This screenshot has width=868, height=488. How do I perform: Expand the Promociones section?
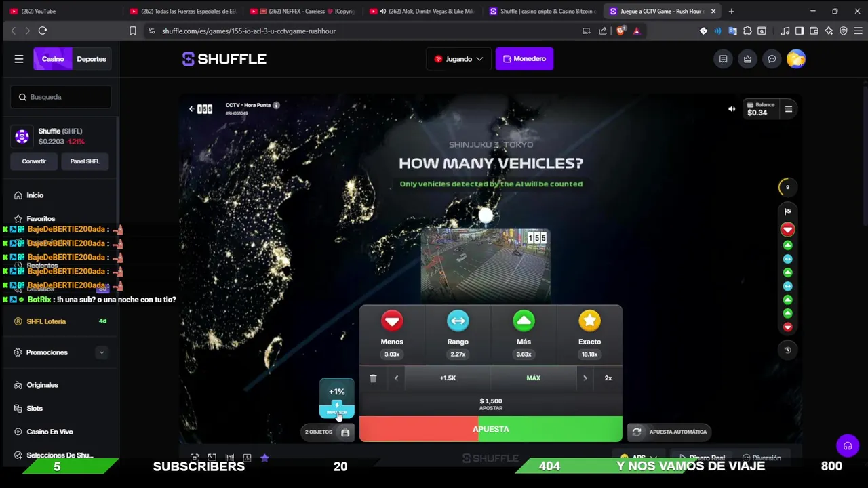(x=101, y=352)
